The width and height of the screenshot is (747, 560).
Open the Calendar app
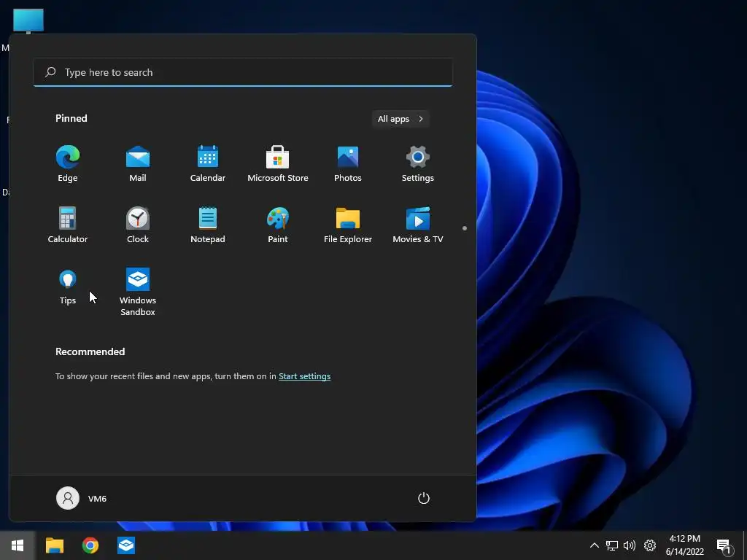pyautogui.click(x=208, y=164)
